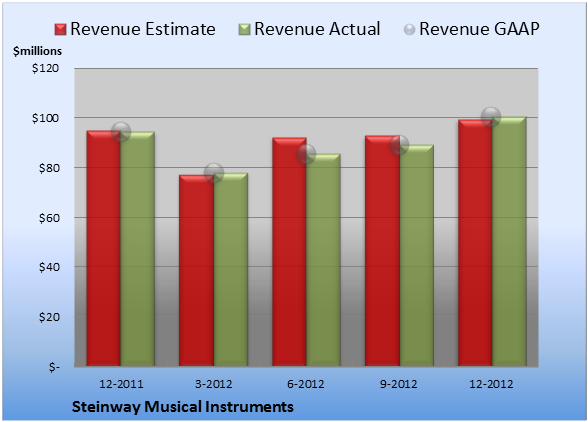
Task: Click the $80 y-axis label
Action: 49,168
